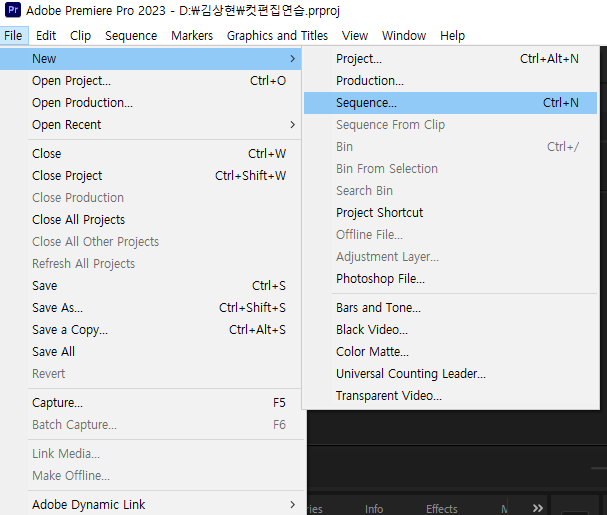Choose Color Matte... entry

[x=450, y=352]
